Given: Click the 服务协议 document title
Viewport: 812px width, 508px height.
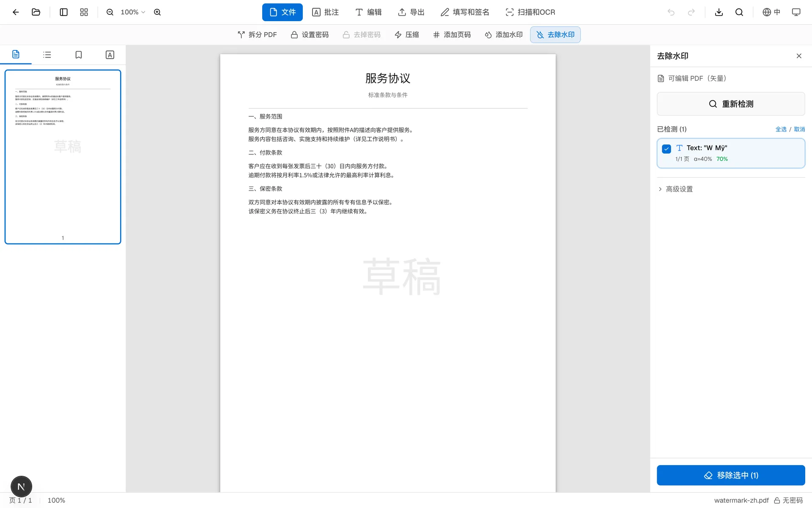Looking at the screenshot, I should click(x=388, y=78).
